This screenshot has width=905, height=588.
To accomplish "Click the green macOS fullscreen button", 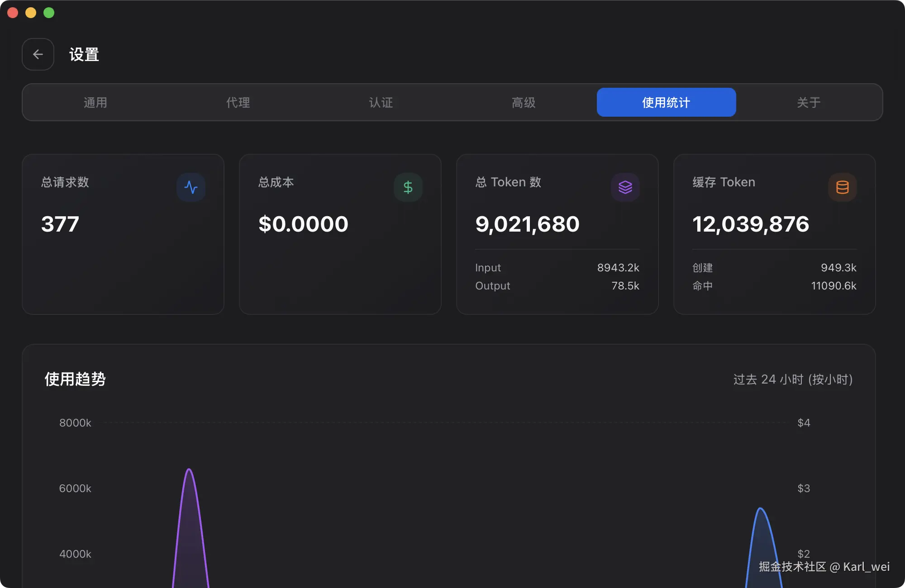I will [49, 13].
